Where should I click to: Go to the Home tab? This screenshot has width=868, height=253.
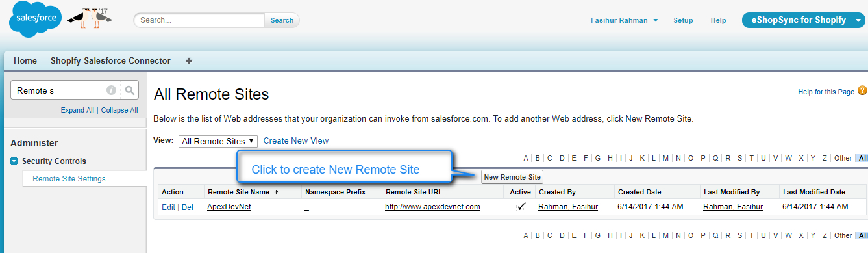(25, 60)
